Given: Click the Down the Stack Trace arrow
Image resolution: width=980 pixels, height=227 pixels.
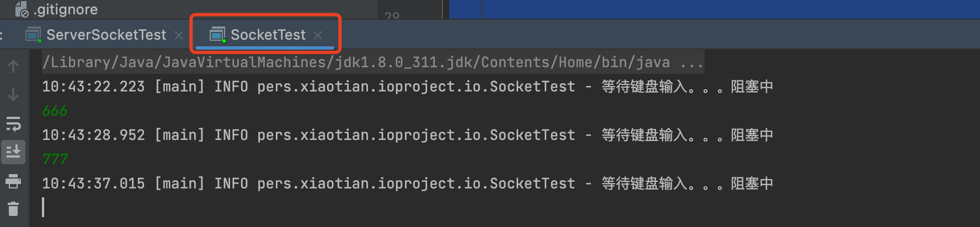Looking at the screenshot, I should (13, 95).
